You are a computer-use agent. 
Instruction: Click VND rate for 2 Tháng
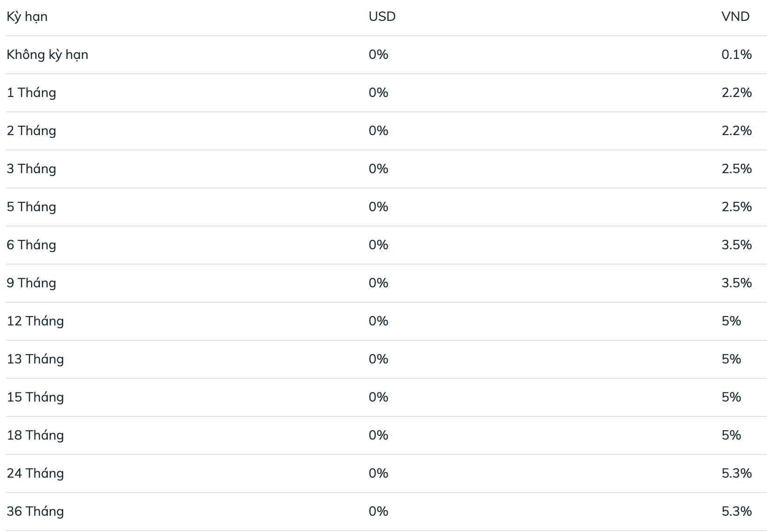[736, 131]
